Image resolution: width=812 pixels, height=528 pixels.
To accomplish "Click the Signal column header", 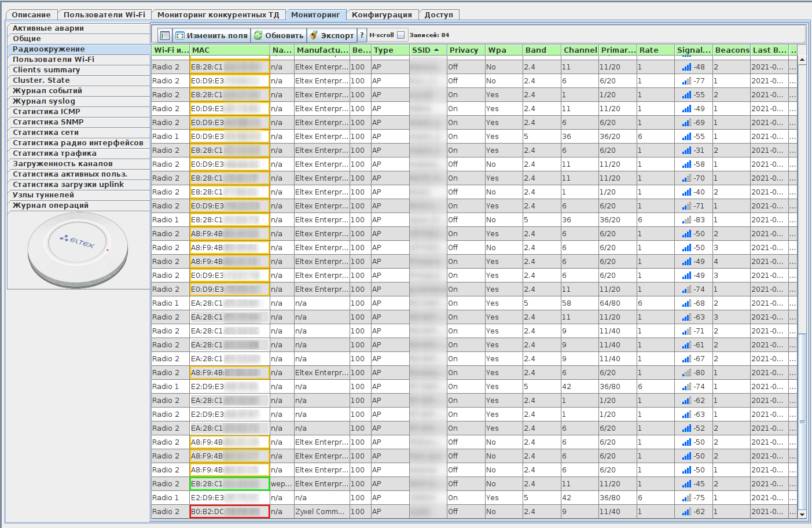I will (x=693, y=50).
